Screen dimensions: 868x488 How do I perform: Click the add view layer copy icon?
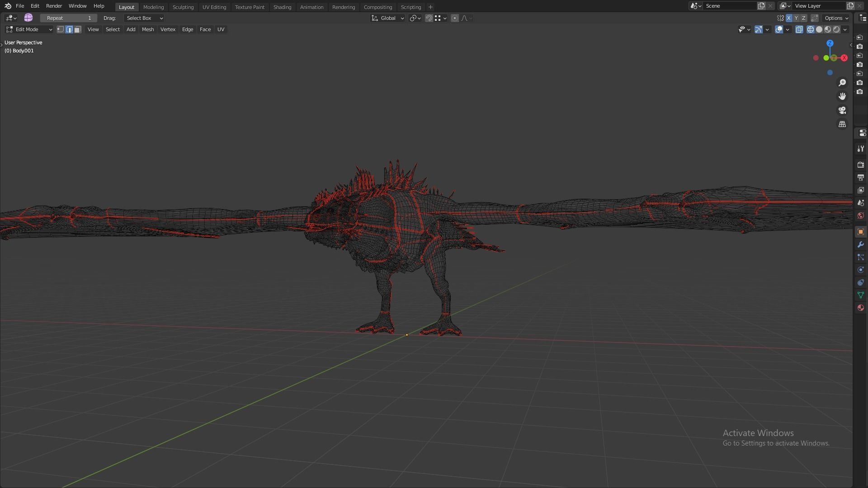[850, 6]
